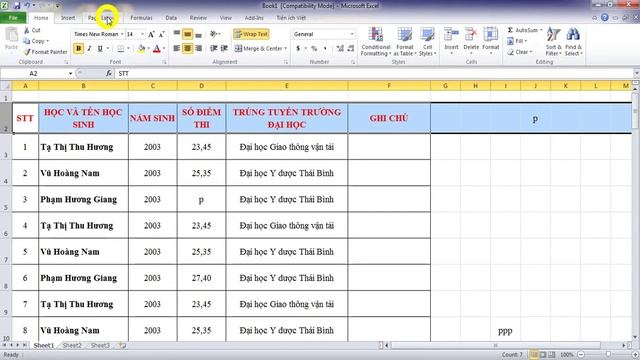The width and height of the screenshot is (640, 360).
Task: Expand the Name Box dropdown arrow
Action: tap(70, 73)
